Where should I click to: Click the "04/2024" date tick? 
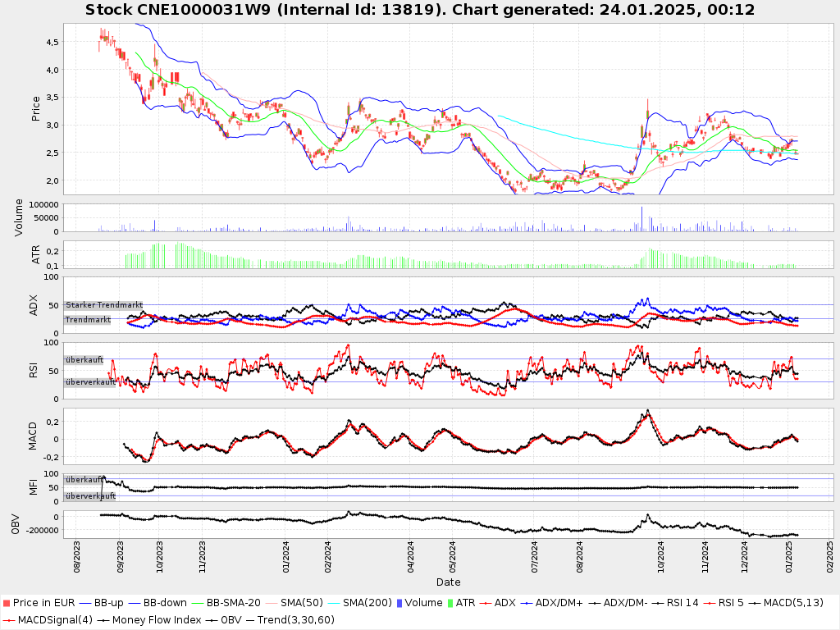click(x=410, y=557)
